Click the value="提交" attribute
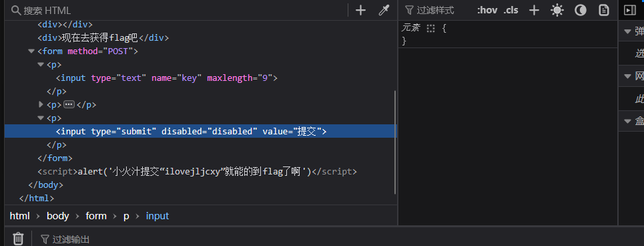The image size is (644, 246). (292, 131)
